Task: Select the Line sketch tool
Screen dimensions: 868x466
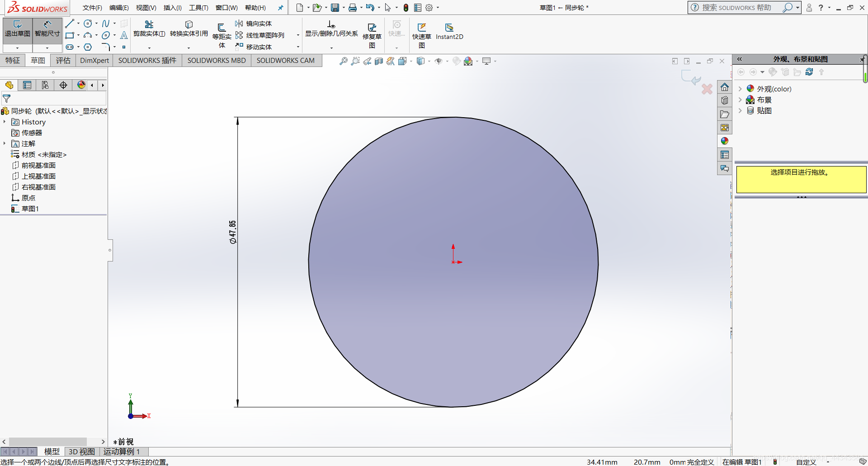Action: coord(70,24)
